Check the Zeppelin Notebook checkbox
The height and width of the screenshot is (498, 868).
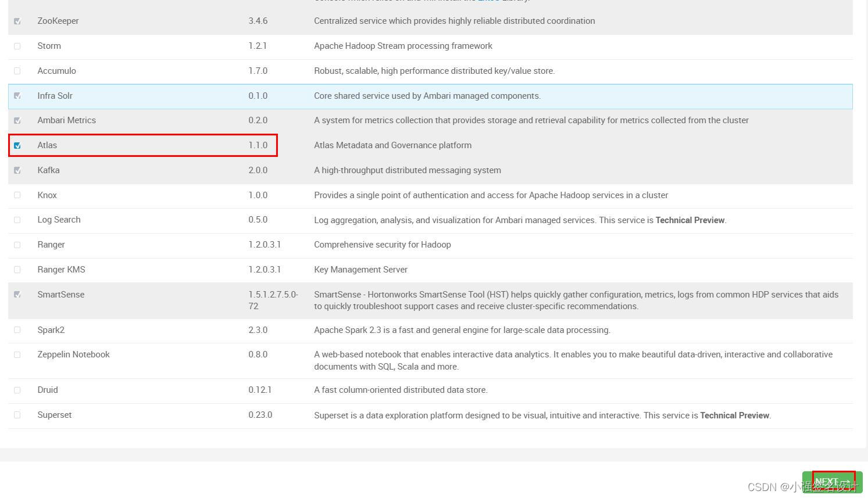[x=17, y=354]
